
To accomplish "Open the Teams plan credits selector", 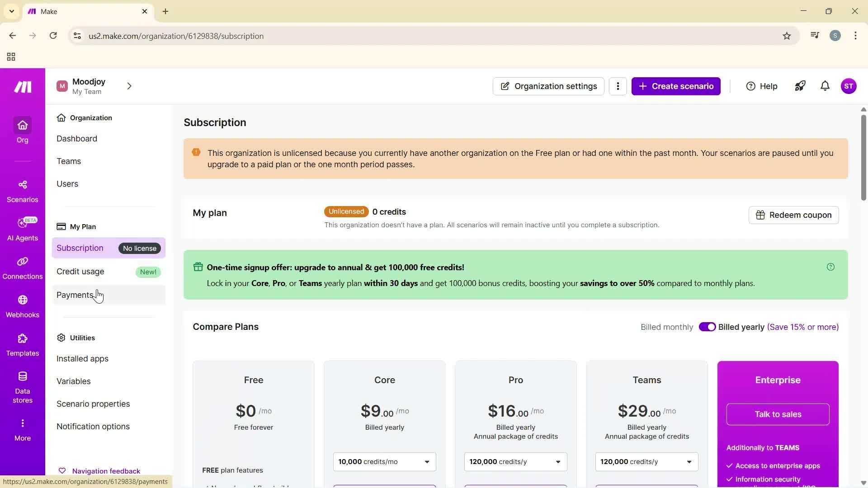I will pyautogui.click(x=646, y=461).
